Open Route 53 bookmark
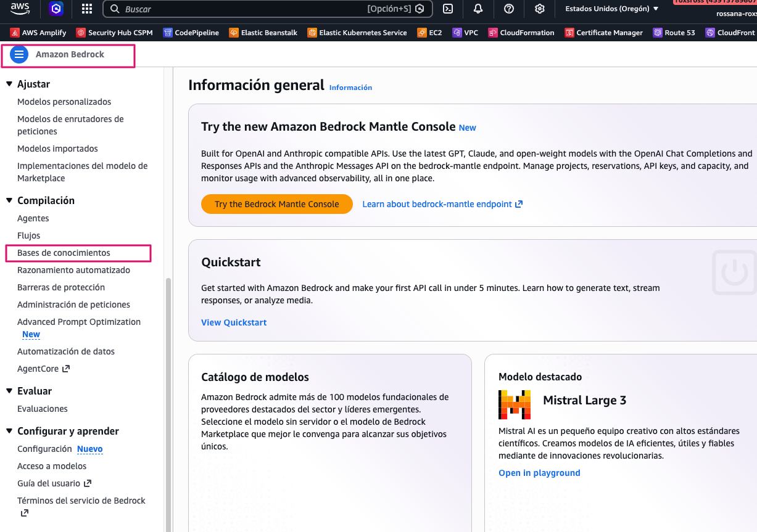The image size is (757, 532). click(x=674, y=33)
